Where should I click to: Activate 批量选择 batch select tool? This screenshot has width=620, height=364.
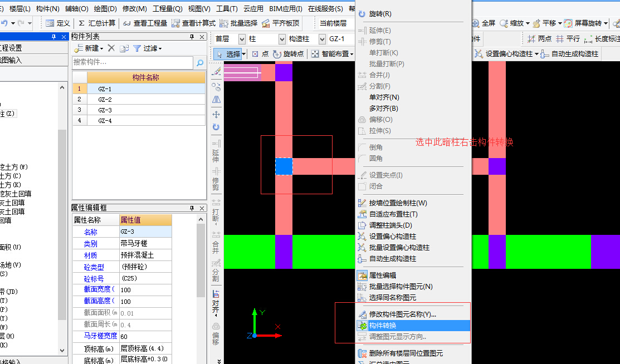click(x=238, y=23)
